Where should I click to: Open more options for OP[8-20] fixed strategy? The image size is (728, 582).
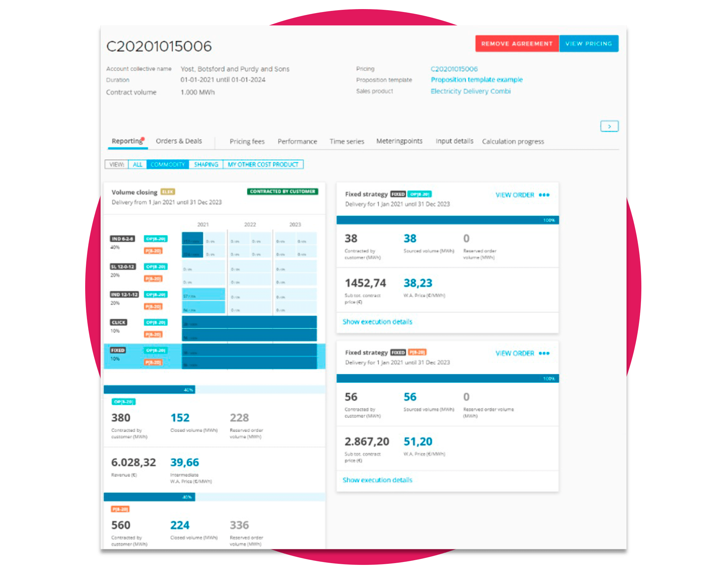coord(544,195)
